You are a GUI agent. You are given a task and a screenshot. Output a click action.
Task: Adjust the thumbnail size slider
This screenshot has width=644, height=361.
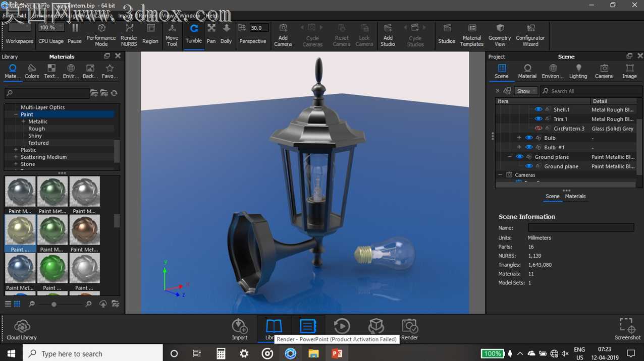[x=54, y=305]
